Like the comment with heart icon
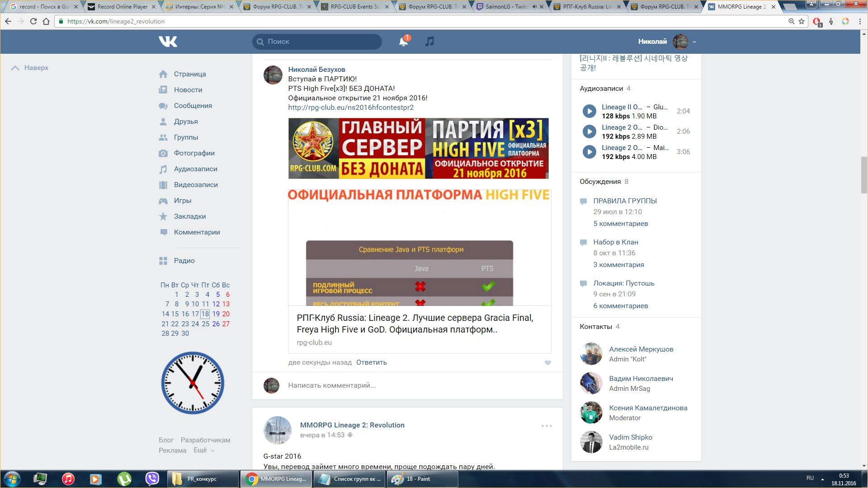Screen dimensions: 868x488 (x=547, y=363)
